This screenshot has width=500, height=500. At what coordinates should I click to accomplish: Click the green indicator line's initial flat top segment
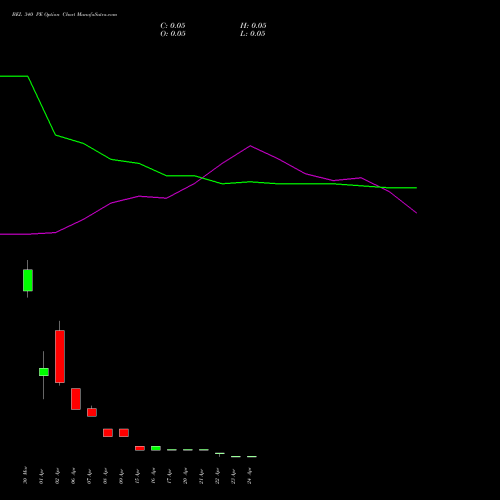(x=14, y=76)
